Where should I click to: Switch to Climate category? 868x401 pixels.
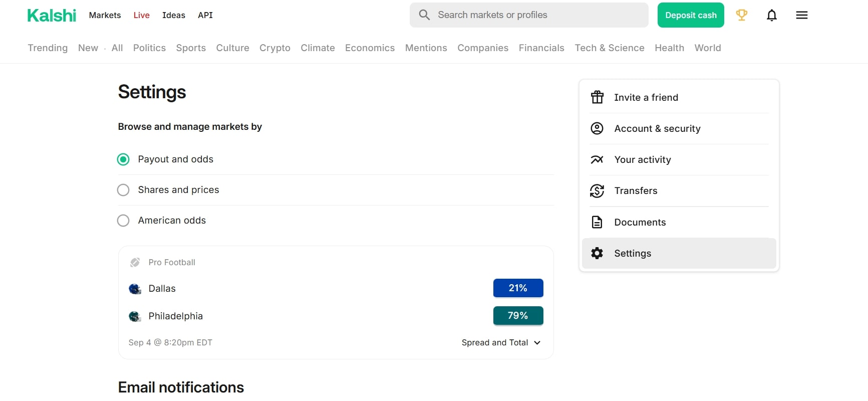click(x=318, y=48)
